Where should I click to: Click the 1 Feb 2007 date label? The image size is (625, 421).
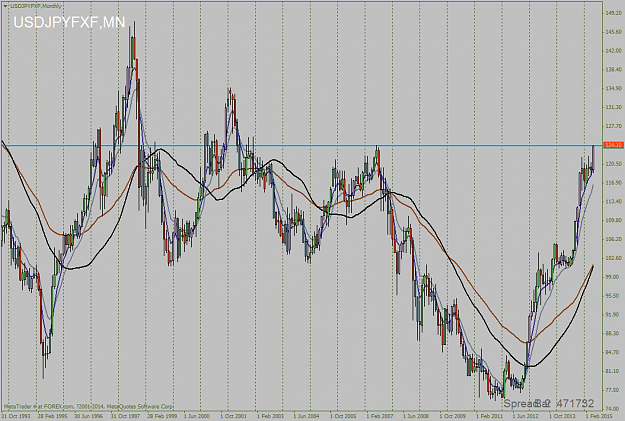coord(379,416)
